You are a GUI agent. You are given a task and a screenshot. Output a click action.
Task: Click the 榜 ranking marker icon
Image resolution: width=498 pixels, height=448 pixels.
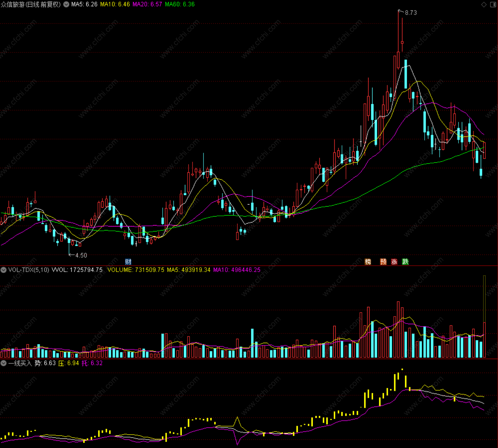pyautogui.click(x=368, y=262)
